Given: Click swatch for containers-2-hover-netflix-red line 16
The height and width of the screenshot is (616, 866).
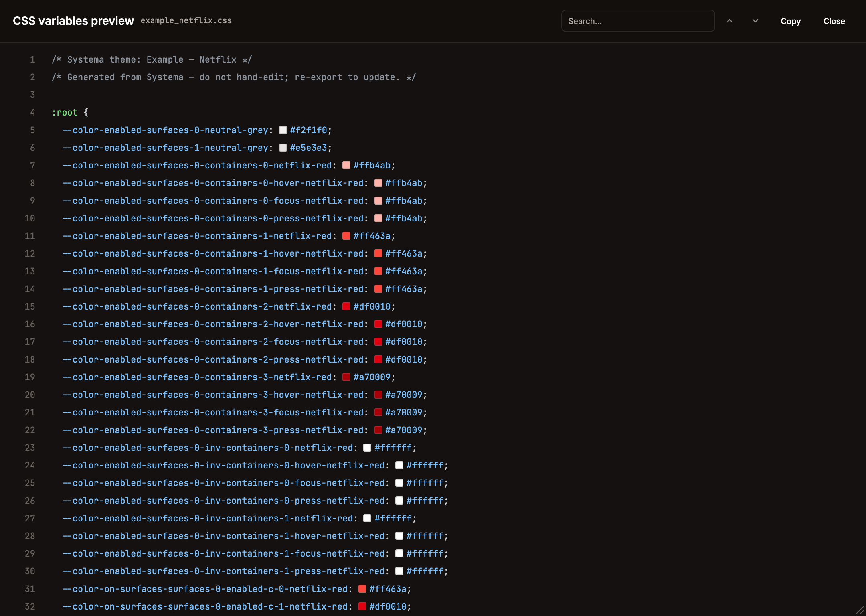Looking at the screenshot, I should (378, 324).
